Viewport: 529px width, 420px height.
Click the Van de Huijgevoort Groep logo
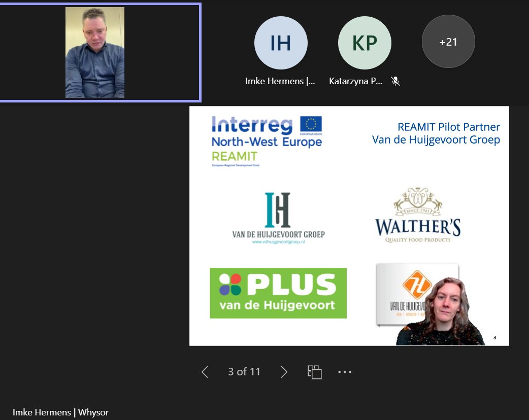click(278, 218)
